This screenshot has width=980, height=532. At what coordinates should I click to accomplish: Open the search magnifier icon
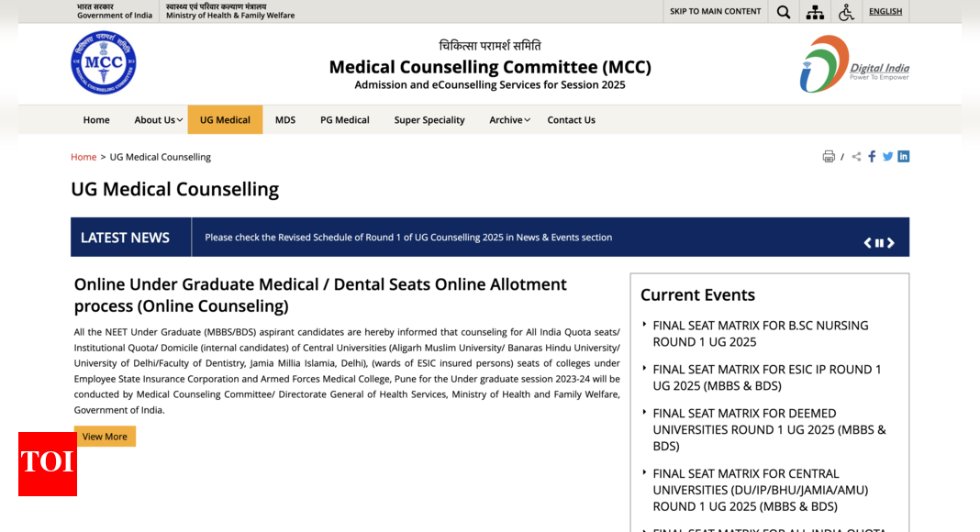point(783,12)
